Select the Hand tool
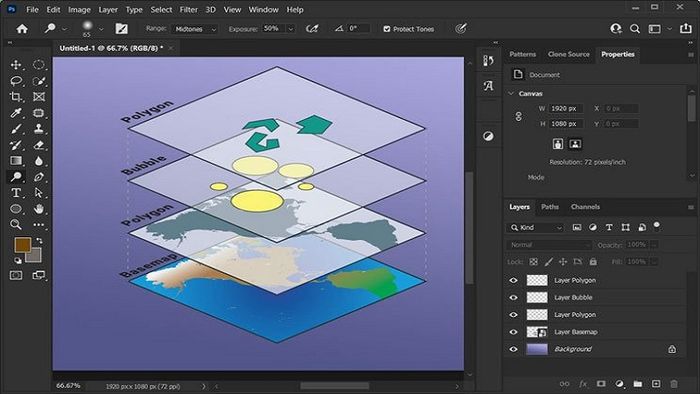The width and height of the screenshot is (700, 394). (39, 208)
